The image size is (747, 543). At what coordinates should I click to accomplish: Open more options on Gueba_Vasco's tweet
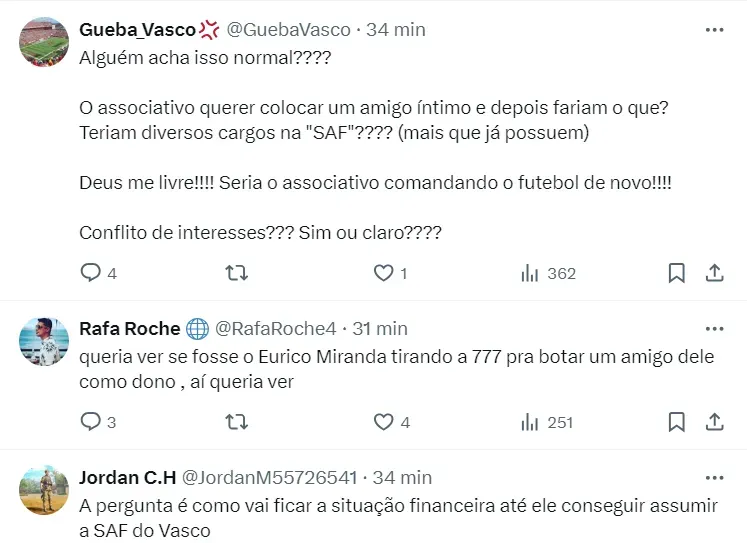[x=714, y=30]
